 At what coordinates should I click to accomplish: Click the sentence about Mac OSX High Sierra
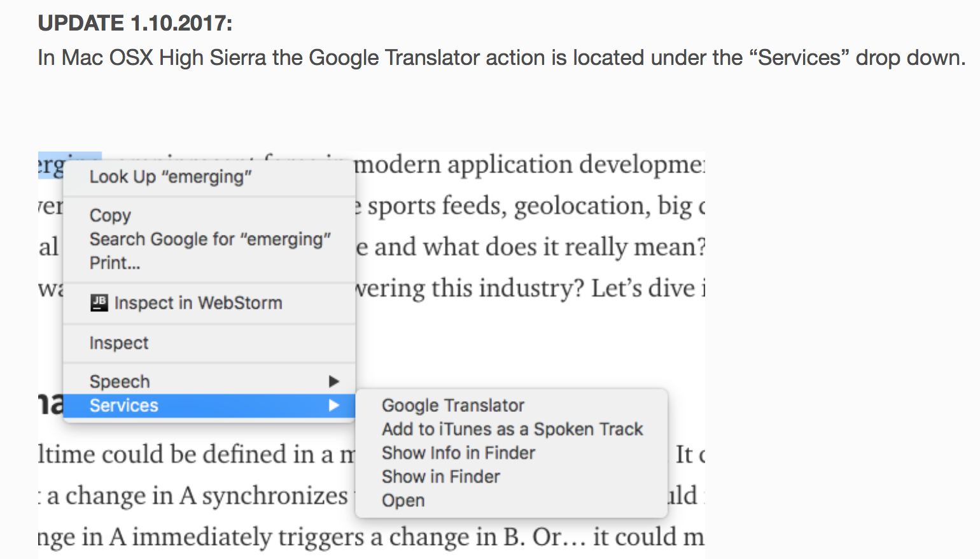(501, 58)
